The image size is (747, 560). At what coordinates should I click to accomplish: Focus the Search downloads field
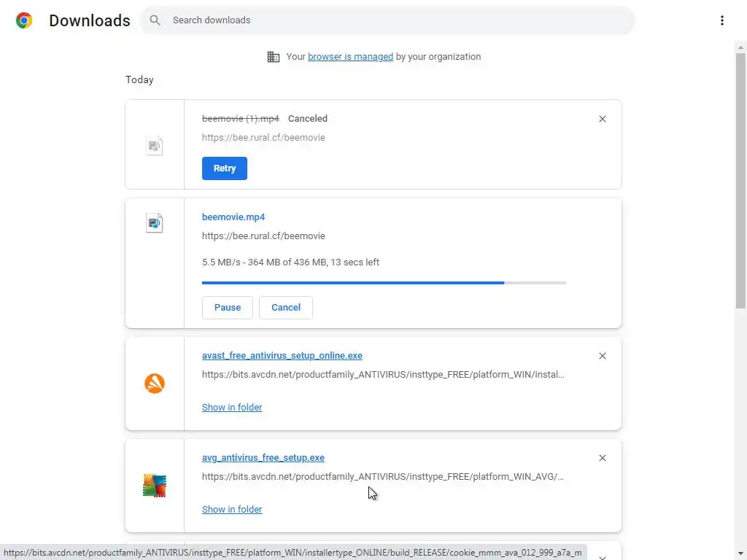(x=394, y=20)
